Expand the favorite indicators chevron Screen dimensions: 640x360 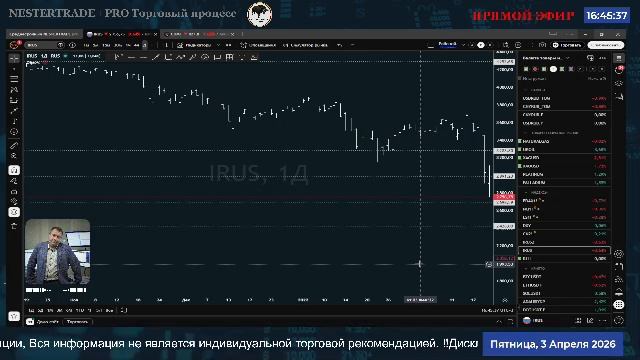[218, 45]
